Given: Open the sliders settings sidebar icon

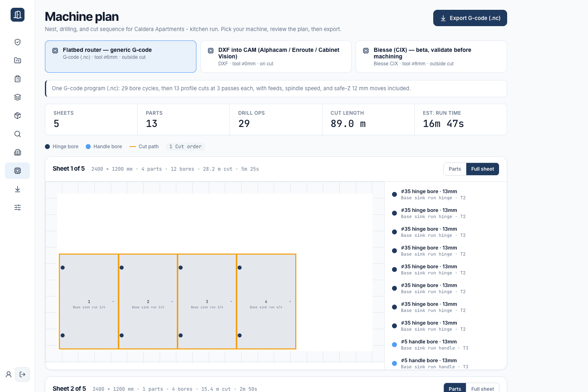Looking at the screenshot, I should click(x=18, y=207).
